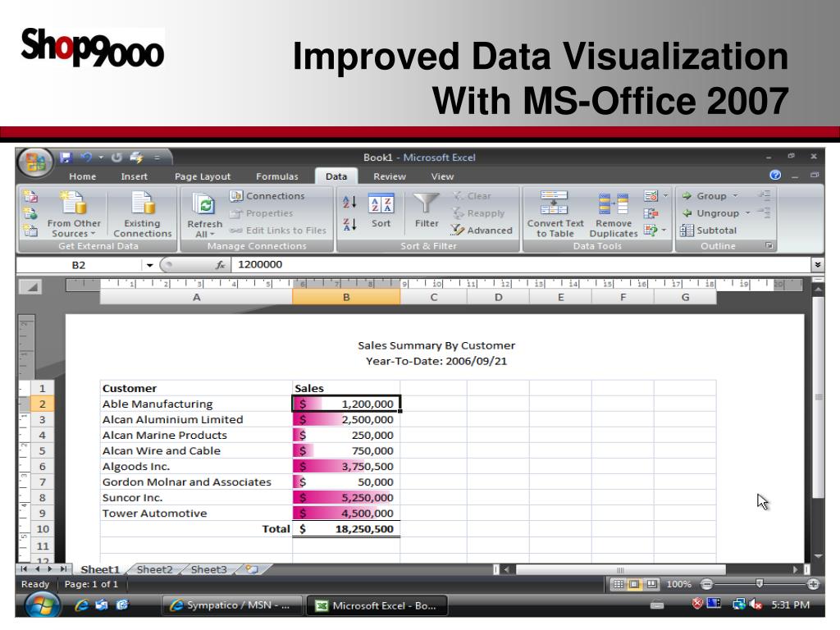Open the Windows Start orb

(43, 605)
